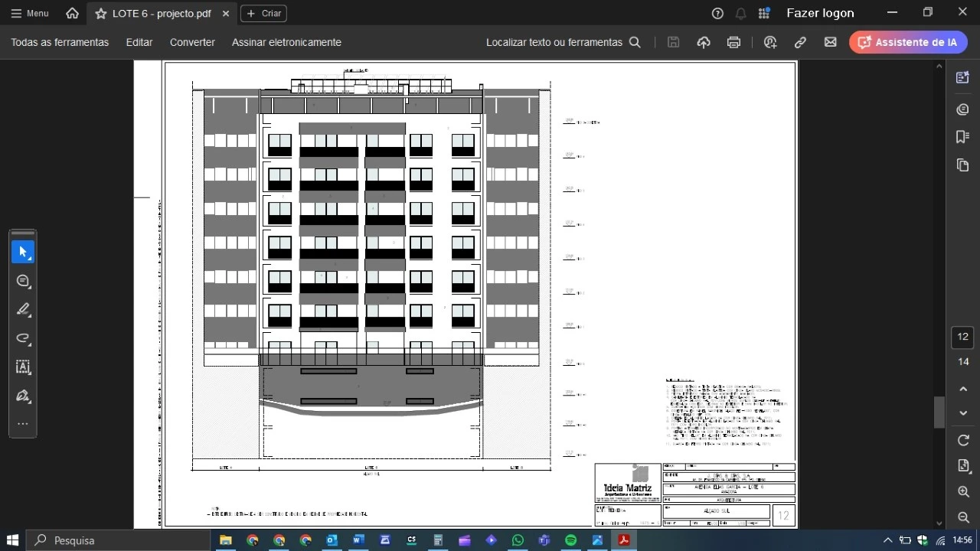Expand more tools in floating toolbar
Screen dimensions: 980x551
coord(23,424)
